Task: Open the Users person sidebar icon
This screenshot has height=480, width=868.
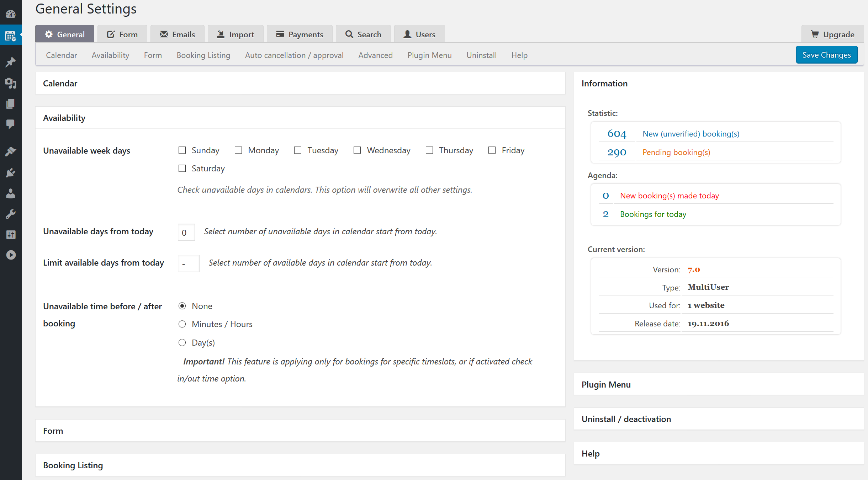Action: 11,194
